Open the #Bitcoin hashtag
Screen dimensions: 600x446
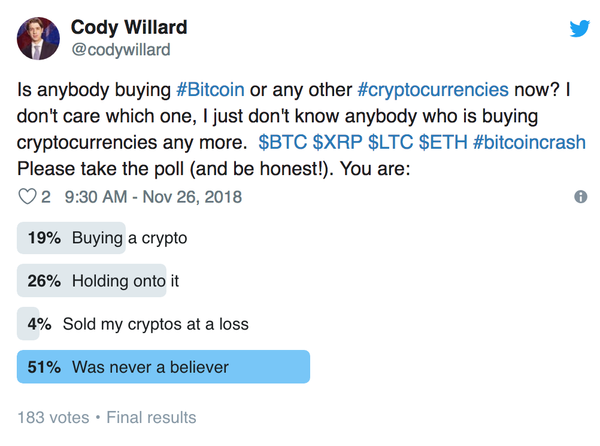pos(210,90)
